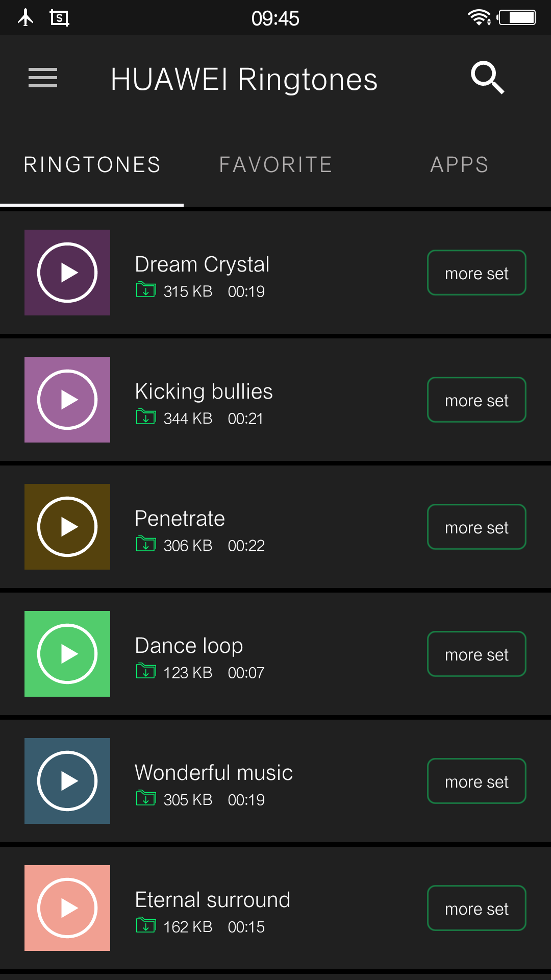Tap the search magnifier icon
Viewport: 551px width, 980px height.
click(x=487, y=78)
